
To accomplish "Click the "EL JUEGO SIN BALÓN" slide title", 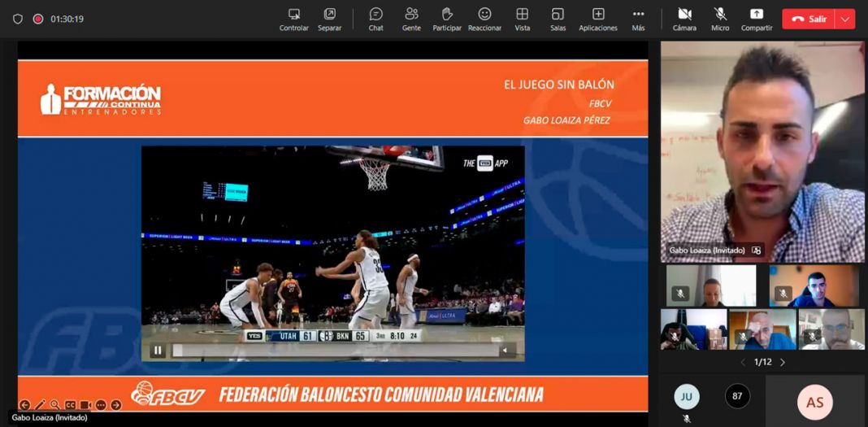I will pos(559,85).
